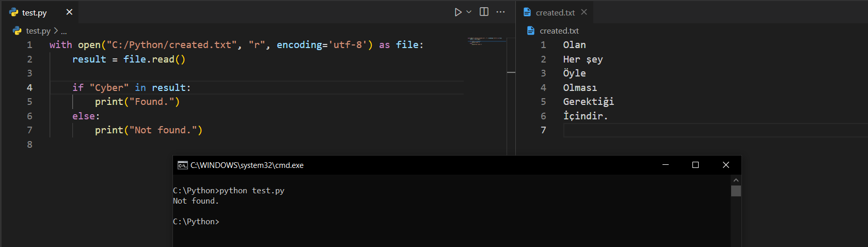Click the cmd scrollbar up arrow

pyautogui.click(x=736, y=180)
